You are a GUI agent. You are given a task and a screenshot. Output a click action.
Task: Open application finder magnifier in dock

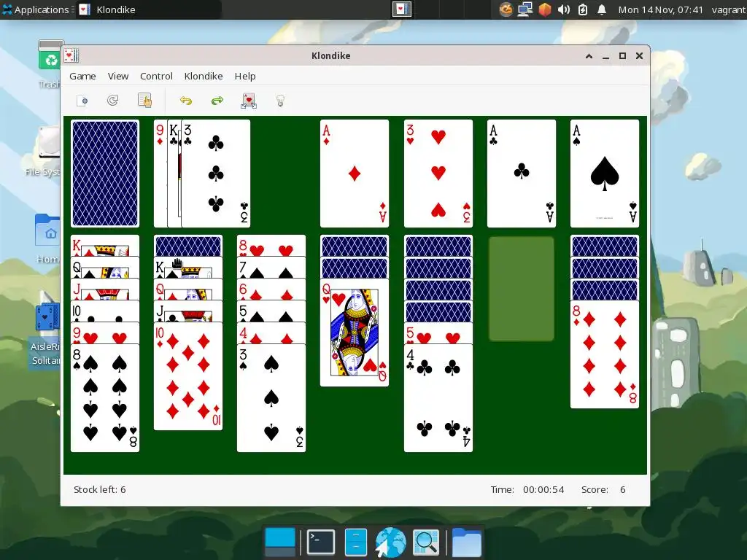426,542
